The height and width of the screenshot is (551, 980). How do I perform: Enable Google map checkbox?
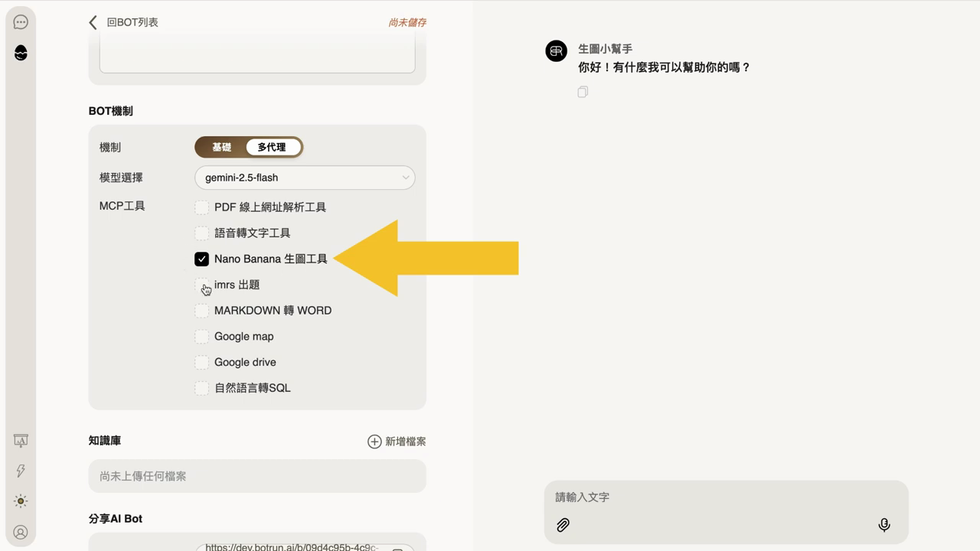pos(201,337)
